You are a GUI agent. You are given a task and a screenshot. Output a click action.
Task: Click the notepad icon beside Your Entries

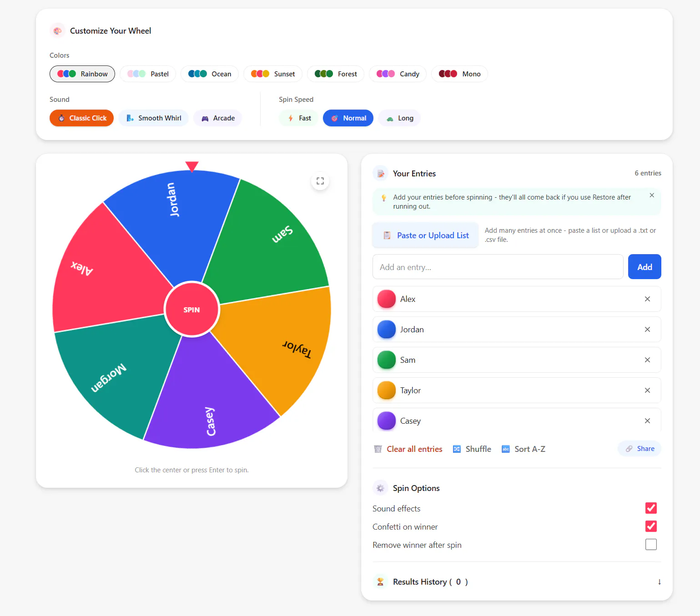point(380,174)
